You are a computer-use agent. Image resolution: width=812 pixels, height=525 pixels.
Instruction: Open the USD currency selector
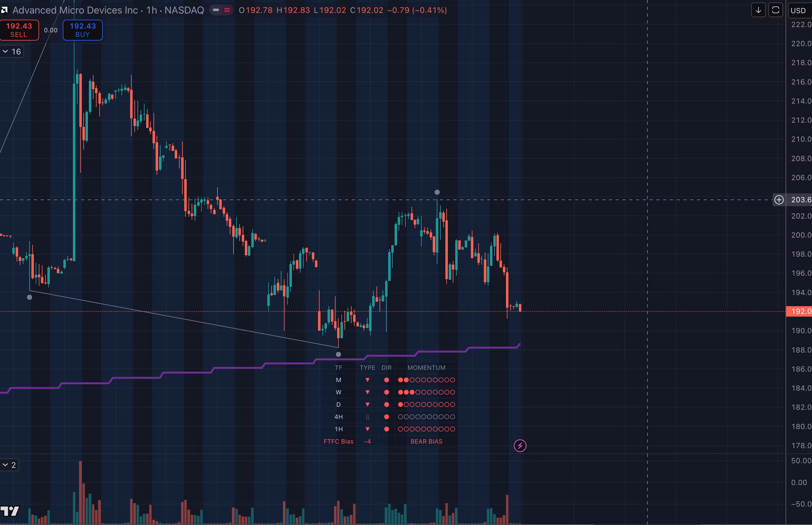pos(798,10)
